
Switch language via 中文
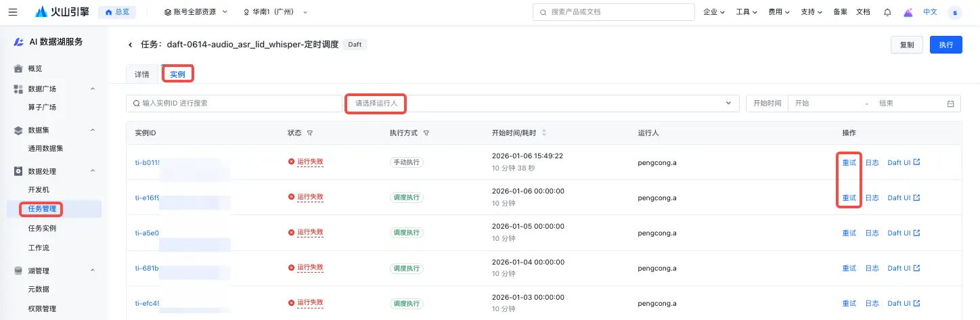(x=931, y=12)
